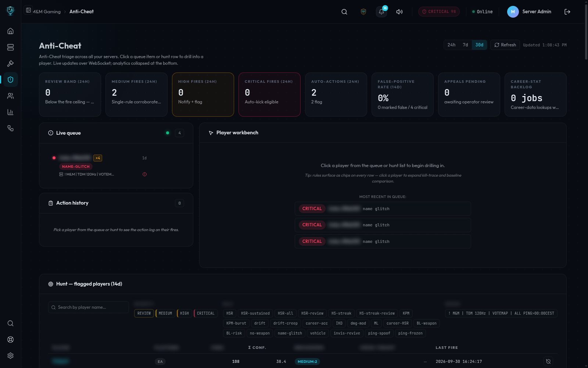Sort by the Σ CONF. column
588x368 pixels.
257,348
